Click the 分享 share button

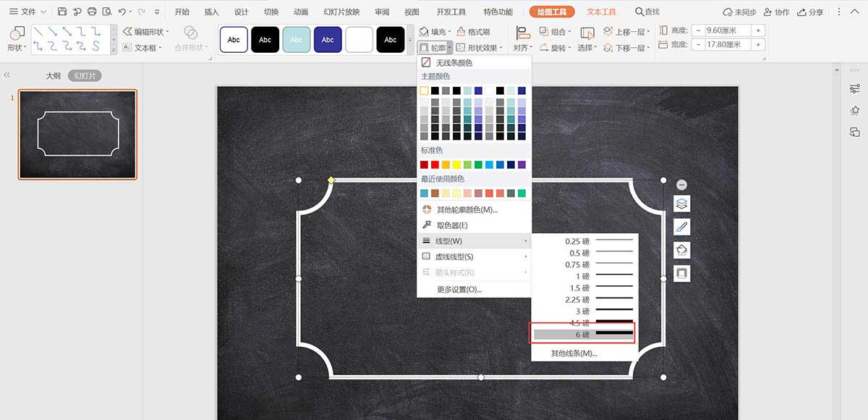(x=809, y=12)
